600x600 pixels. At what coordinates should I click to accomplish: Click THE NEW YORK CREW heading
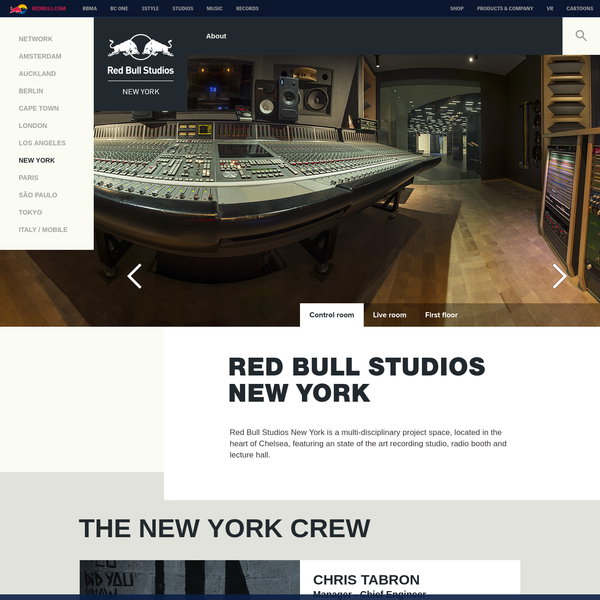[x=225, y=528]
